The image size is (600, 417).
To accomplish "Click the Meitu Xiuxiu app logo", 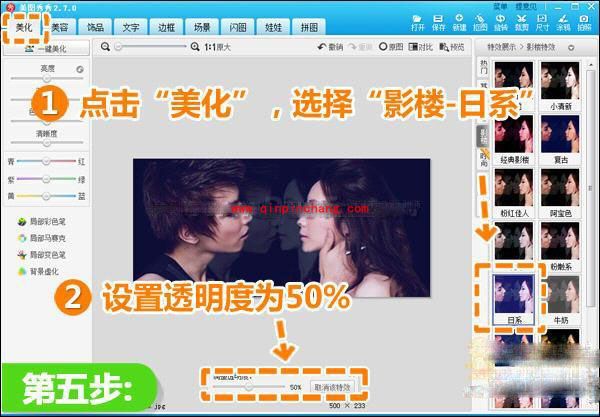I will 10,7.
